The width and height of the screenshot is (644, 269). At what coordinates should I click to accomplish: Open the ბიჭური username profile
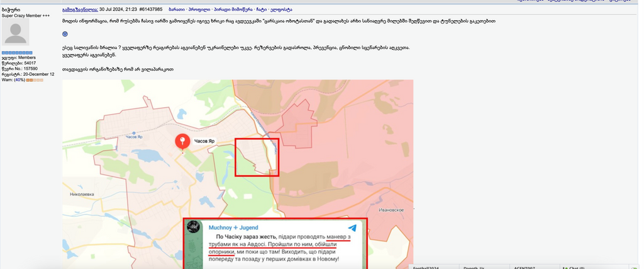pyautogui.click(x=11, y=9)
